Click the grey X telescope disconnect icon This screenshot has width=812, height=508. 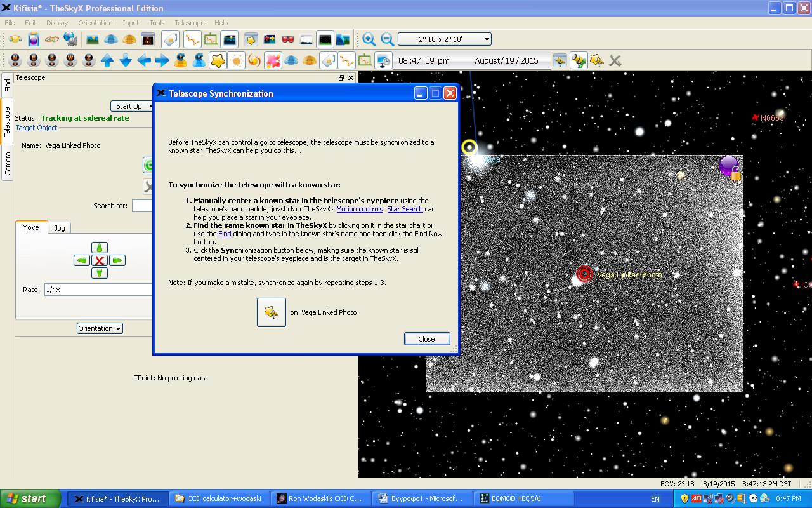point(615,60)
